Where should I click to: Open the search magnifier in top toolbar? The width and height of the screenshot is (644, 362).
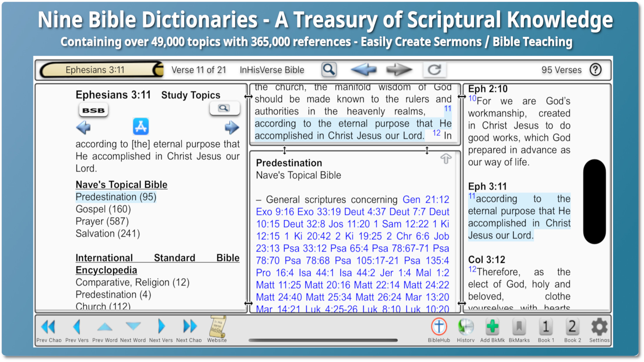329,70
